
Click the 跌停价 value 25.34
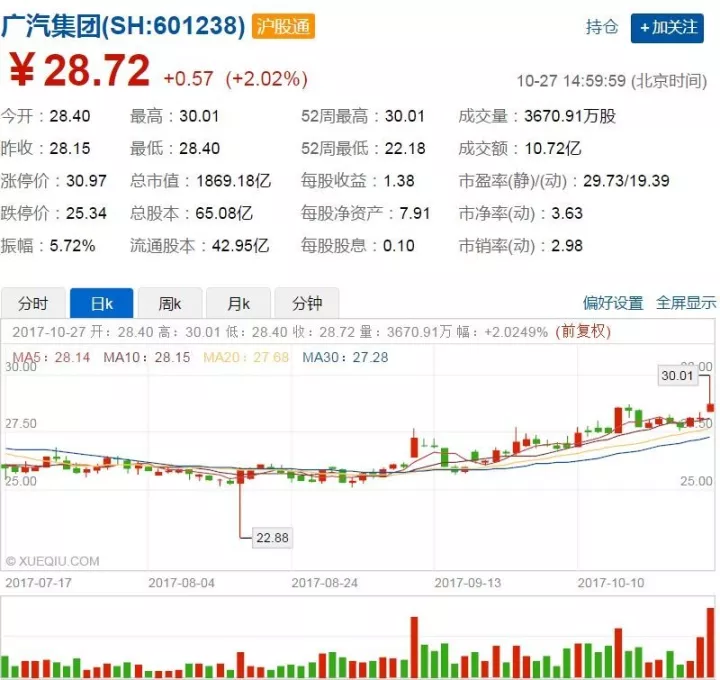pyautogui.click(x=86, y=213)
